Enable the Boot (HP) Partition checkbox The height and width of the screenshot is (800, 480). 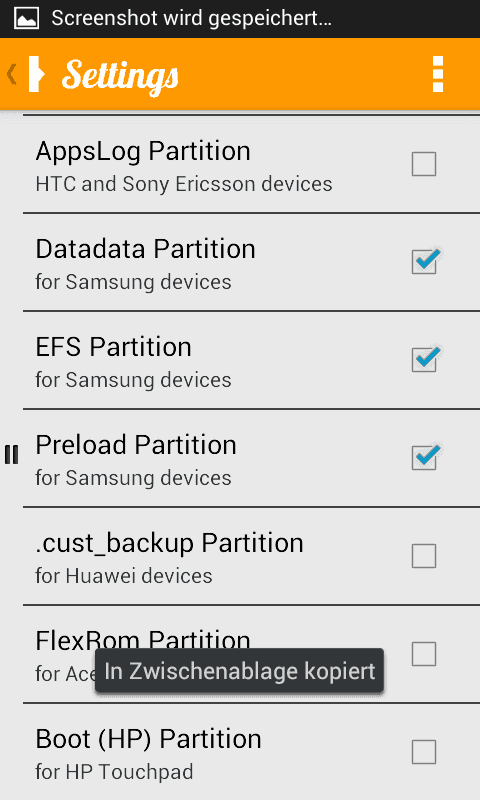coord(424,752)
